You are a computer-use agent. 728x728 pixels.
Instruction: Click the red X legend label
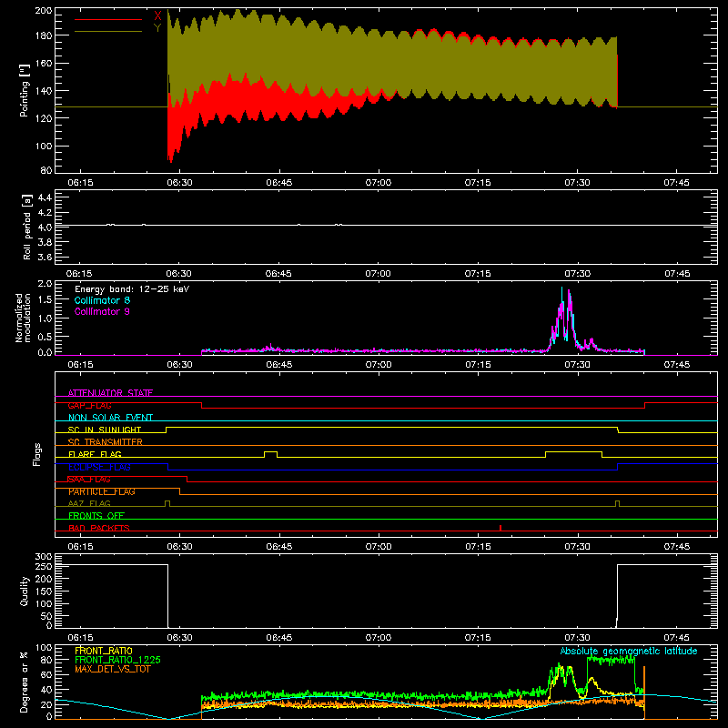(157, 16)
